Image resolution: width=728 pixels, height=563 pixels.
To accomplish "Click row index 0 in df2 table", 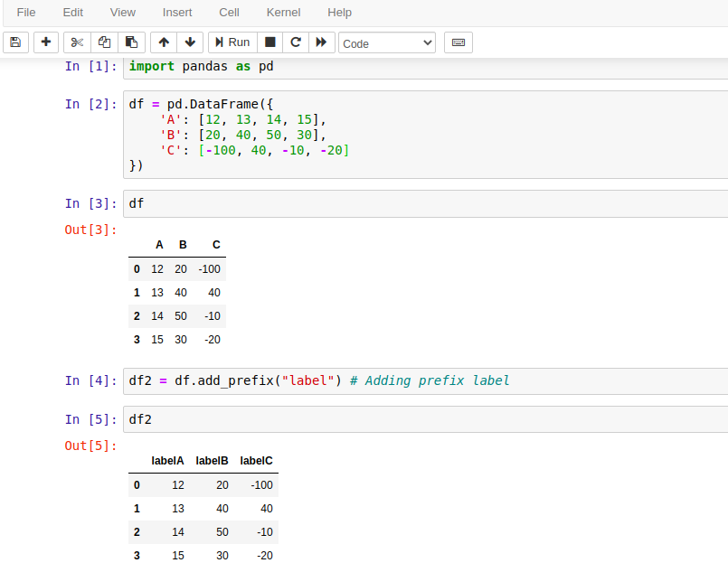I will tap(137, 485).
